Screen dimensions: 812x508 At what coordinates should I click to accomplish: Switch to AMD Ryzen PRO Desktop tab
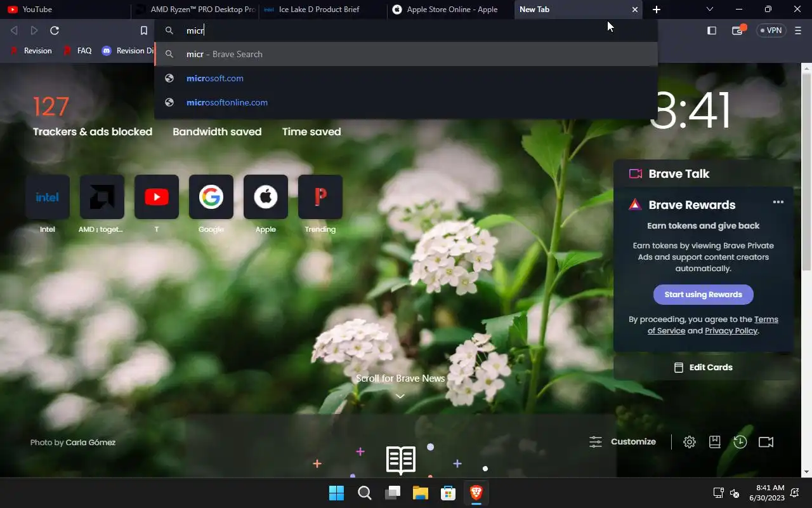coord(195,10)
